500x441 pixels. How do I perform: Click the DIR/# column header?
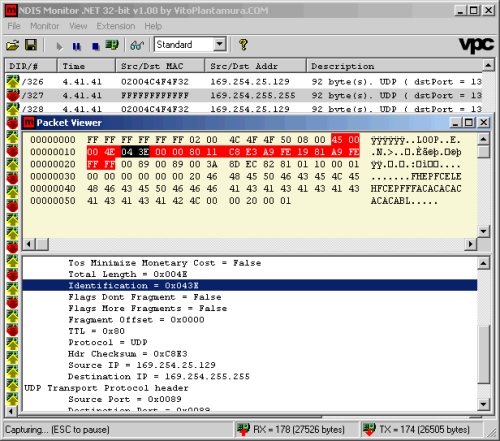tap(31, 66)
